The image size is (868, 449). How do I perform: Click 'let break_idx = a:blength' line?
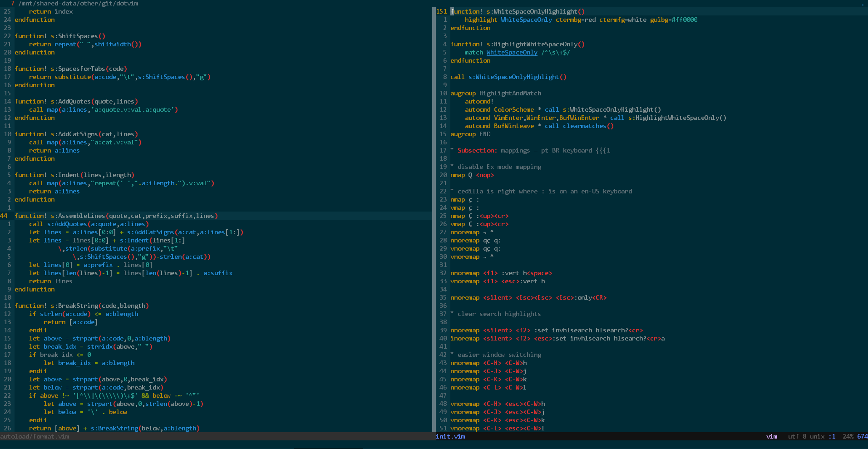pos(89,363)
